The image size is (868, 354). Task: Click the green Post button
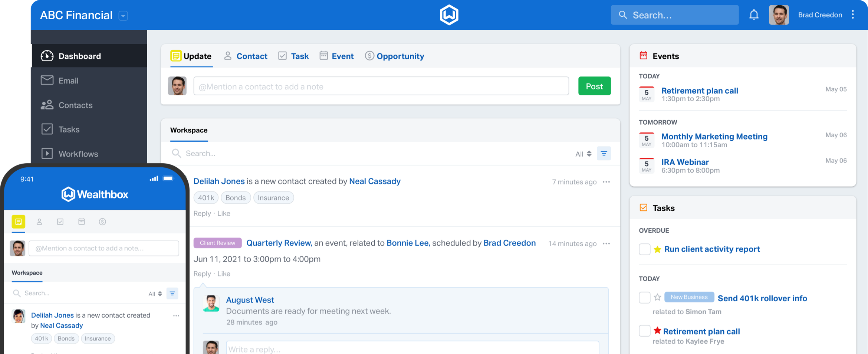(594, 86)
